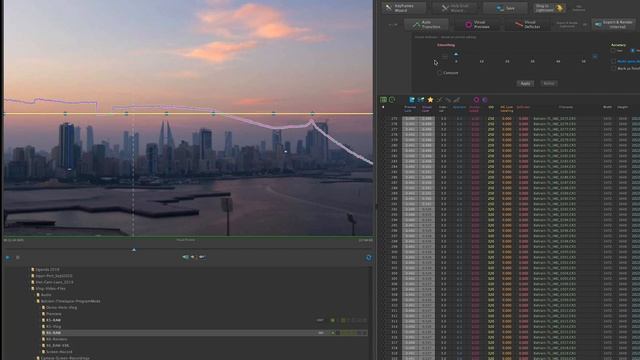Toggle the checkbox below the Smoothing slider
The width and height of the screenshot is (640, 360).
click(x=439, y=73)
